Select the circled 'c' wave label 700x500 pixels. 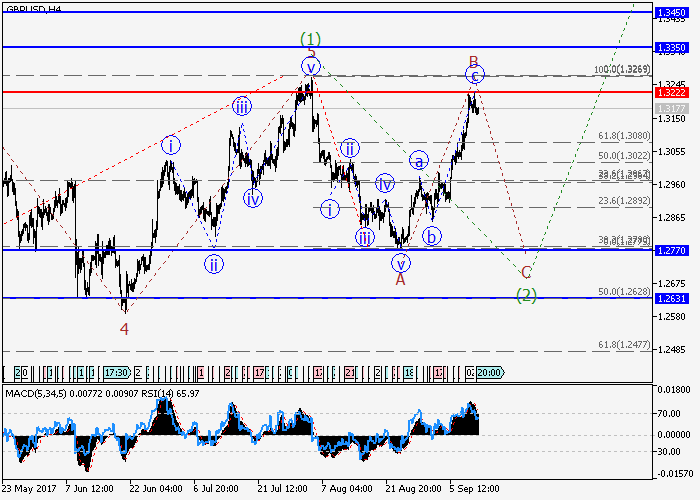coord(475,75)
